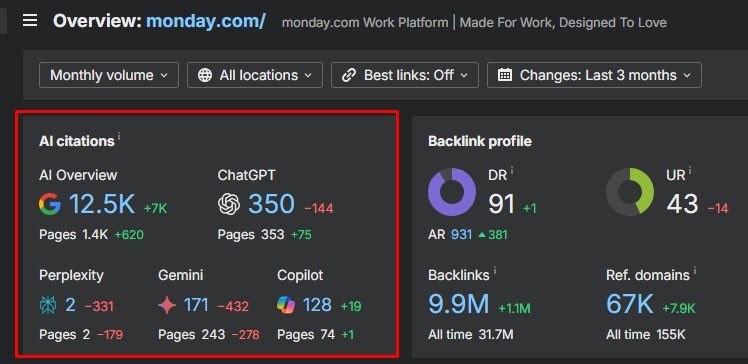Viewport: 748px width, 364px height.
Task: Open the Monthly volume dropdown
Action: coord(109,75)
